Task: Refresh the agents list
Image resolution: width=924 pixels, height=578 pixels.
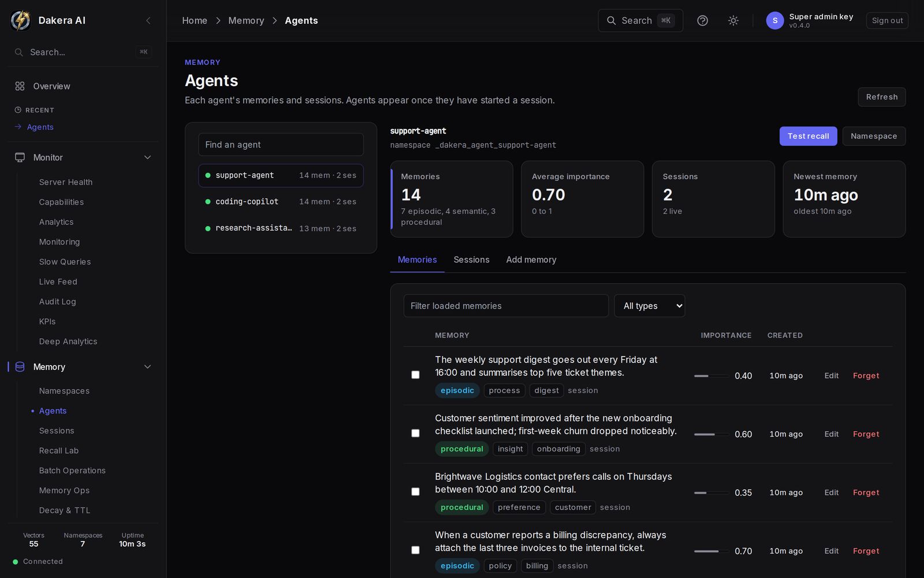Action: [882, 97]
